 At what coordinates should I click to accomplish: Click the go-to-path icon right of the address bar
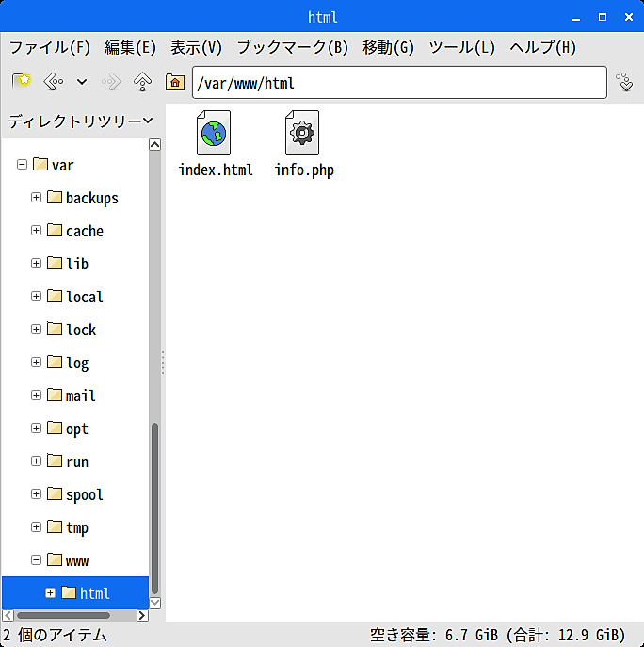(x=624, y=82)
